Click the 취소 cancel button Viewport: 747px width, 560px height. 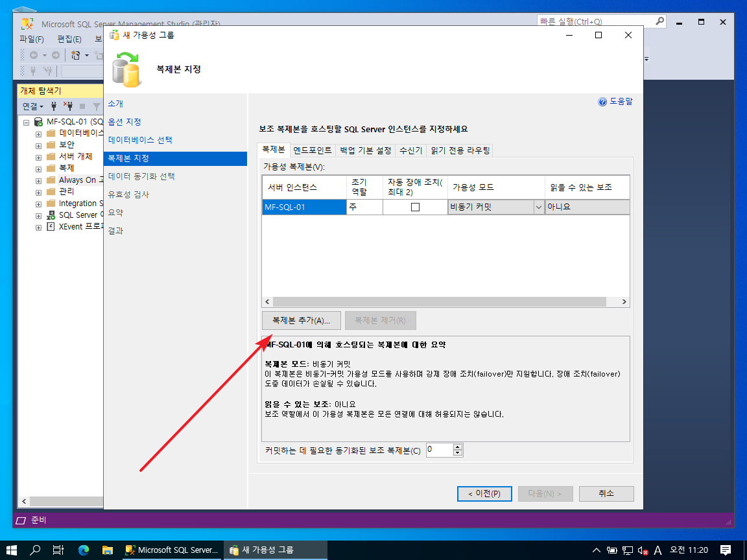point(606,494)
